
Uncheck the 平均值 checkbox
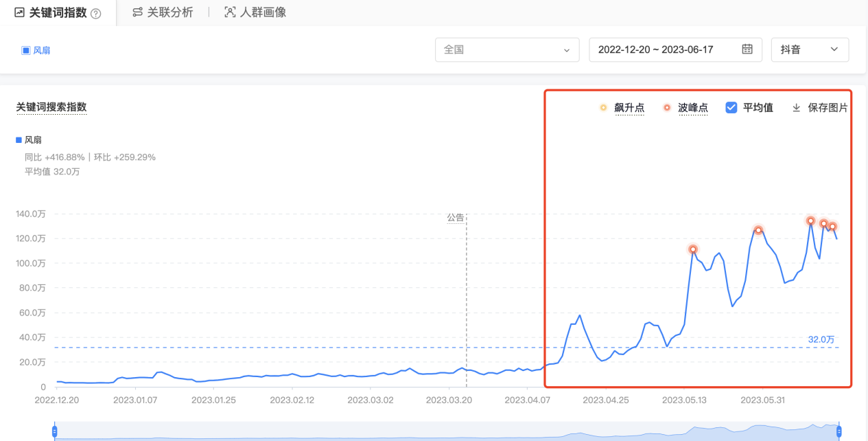[x=731, y=107]
